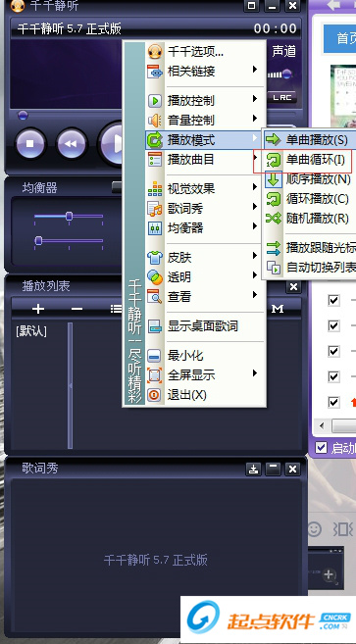Screen dimensions: 356x644
Task: Close the 播放列表 panel
Action: tap(293, 286)
